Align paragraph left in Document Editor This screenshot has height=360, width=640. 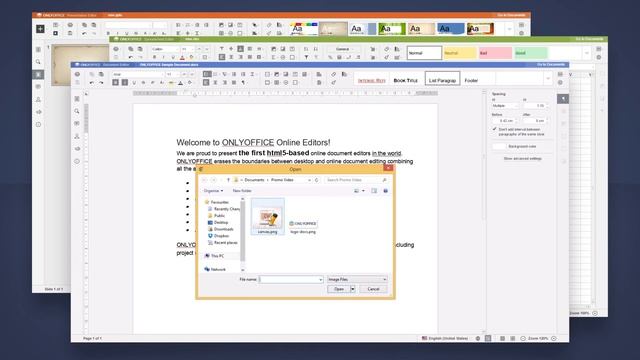206,82
